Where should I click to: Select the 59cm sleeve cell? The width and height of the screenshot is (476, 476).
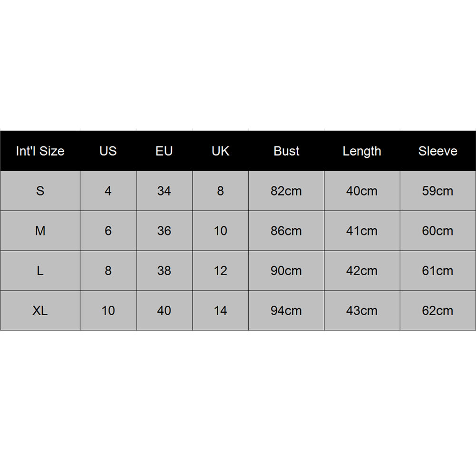[x=437, y=191]
